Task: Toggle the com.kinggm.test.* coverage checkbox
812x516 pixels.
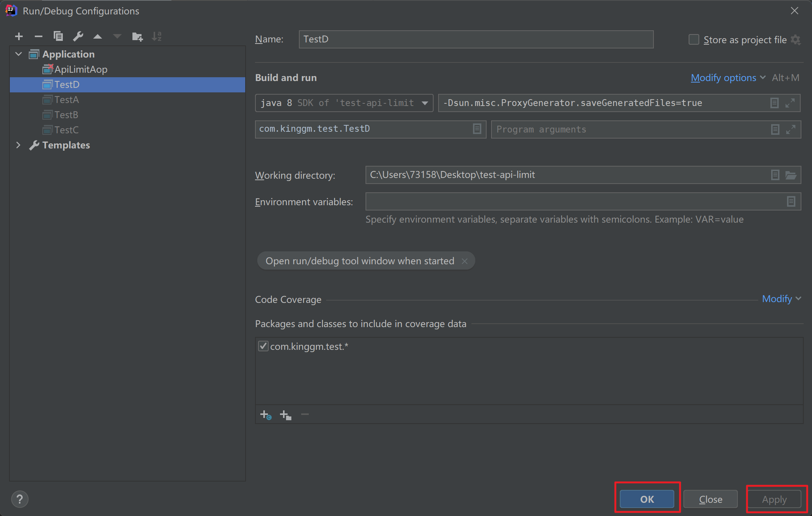Action: coord(262,346)
